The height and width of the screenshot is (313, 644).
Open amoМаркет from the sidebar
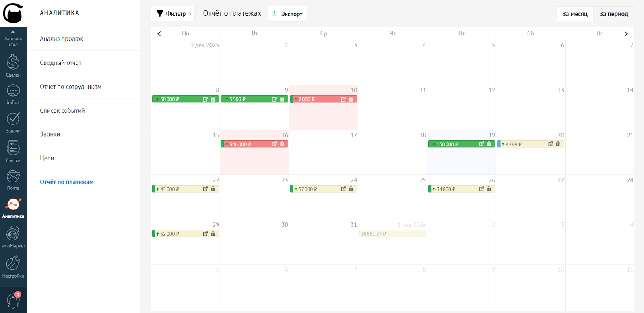click(x=13, y=237)
